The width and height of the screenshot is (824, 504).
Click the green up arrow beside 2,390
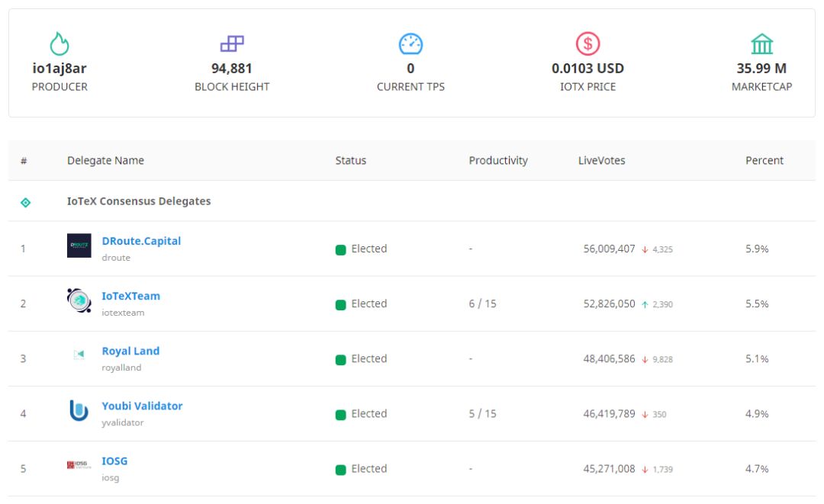645,304
